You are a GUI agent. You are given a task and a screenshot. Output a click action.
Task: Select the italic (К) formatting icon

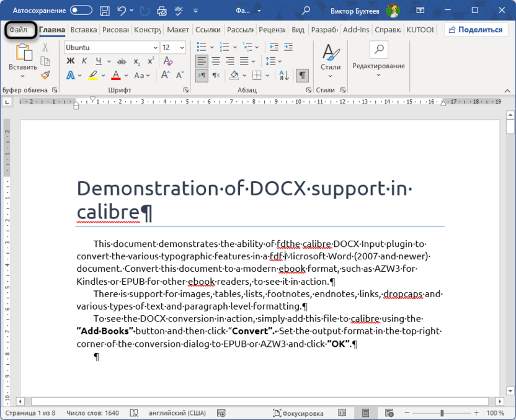(86, 60)
